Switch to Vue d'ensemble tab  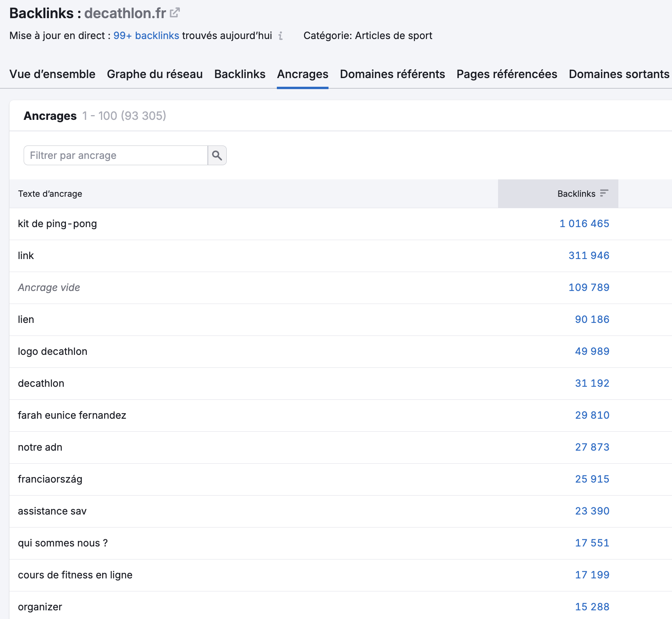(52, 74)
